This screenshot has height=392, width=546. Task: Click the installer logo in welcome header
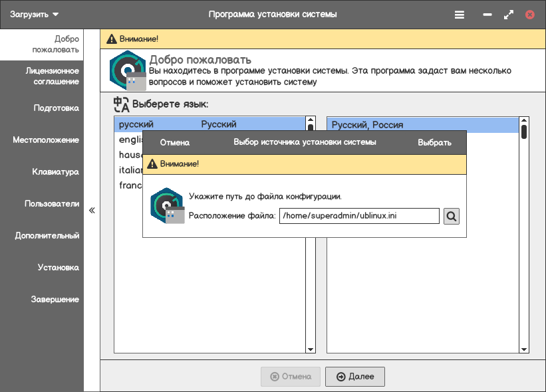point(127,70)
